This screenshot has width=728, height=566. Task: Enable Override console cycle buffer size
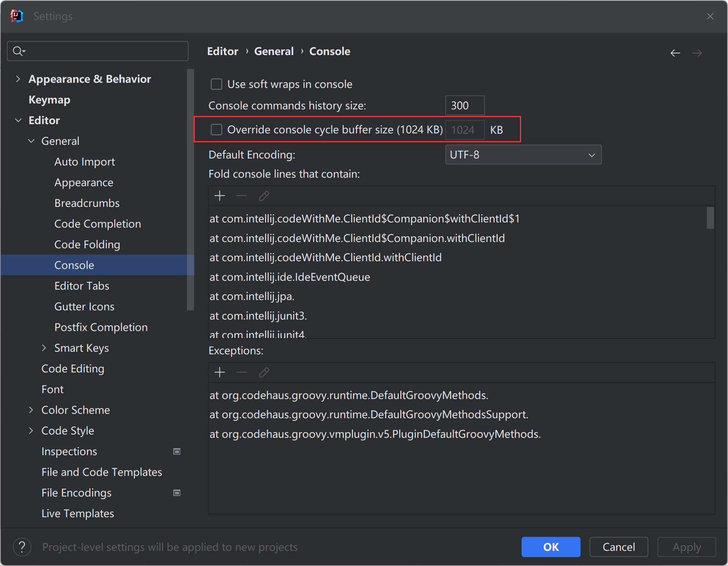(217, 130)
